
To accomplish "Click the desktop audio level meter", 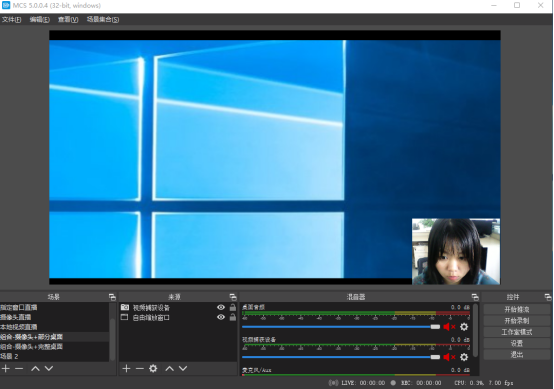I will (x=356, y=313).
